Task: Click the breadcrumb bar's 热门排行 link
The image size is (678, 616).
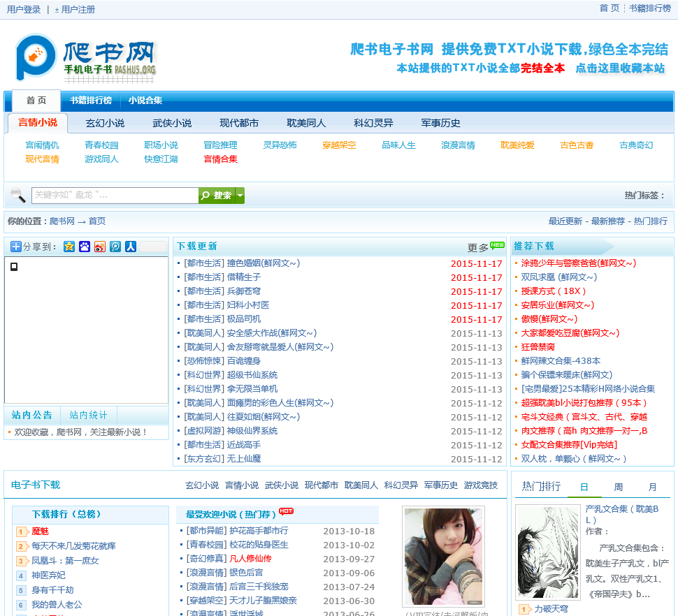Action: 650,221
